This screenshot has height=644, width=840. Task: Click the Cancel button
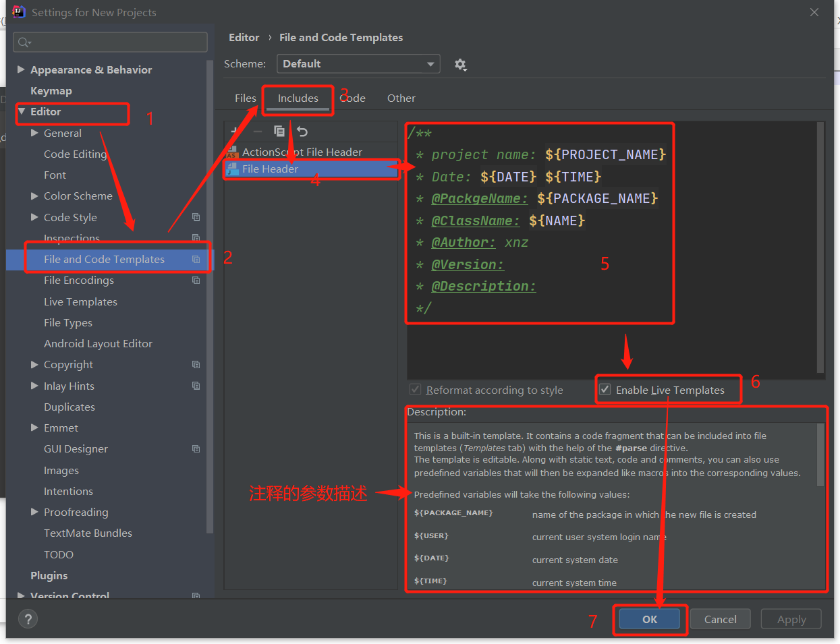(x=720, y=619)
